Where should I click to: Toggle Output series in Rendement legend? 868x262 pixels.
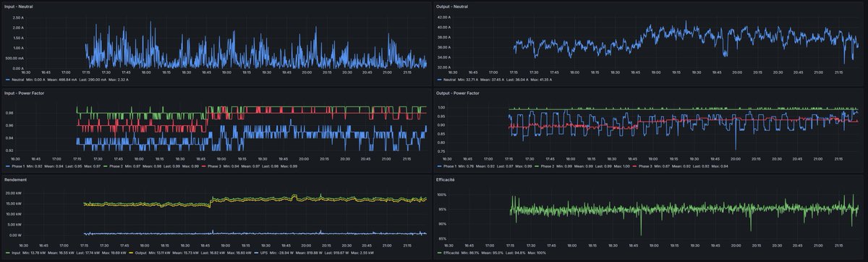(140, 253)
